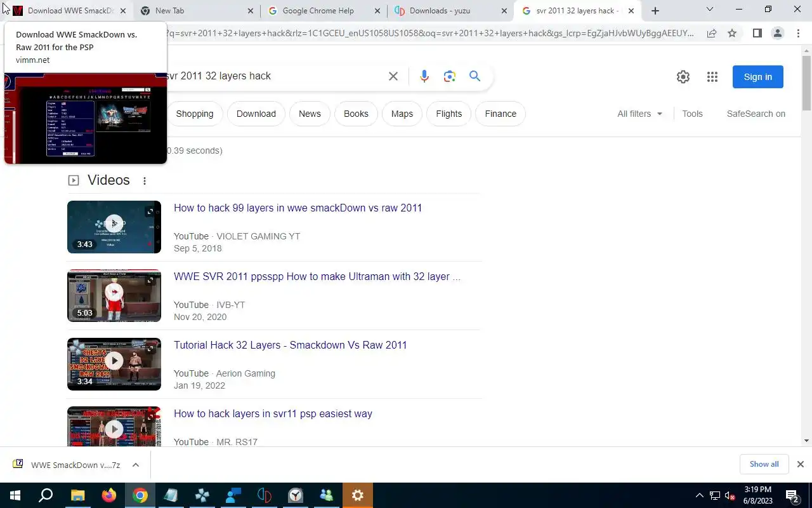Open PPSSPP emulator taskbar icon
The image size is (812, 508).
click(202, 495)
